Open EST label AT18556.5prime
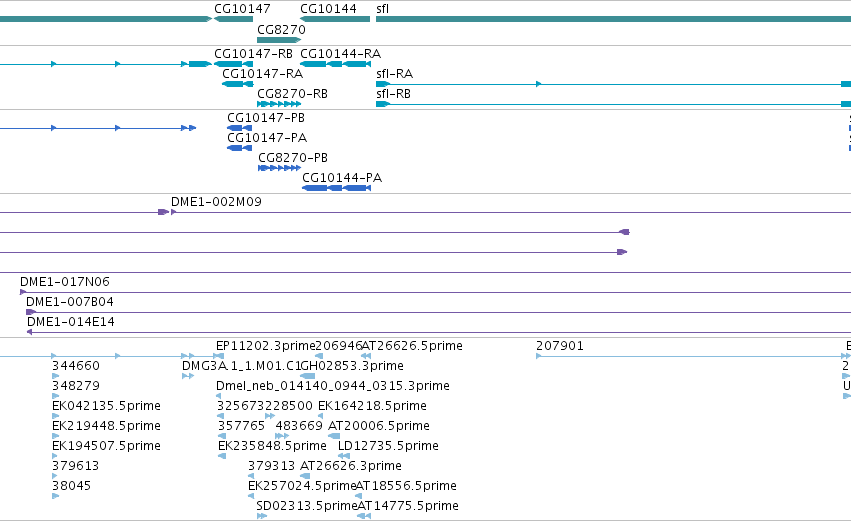The height and width of the screenshot is (521, 851). click(x=406, y=486)
